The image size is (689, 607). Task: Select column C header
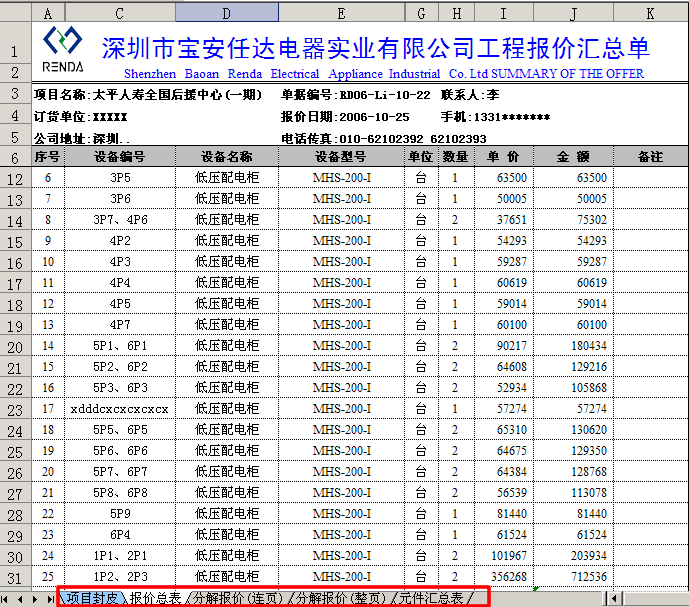[x=120, y=13]
